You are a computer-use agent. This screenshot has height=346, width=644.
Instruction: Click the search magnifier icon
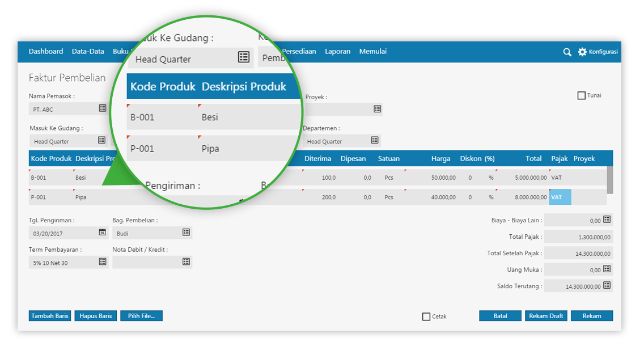(x=567, y=52)
